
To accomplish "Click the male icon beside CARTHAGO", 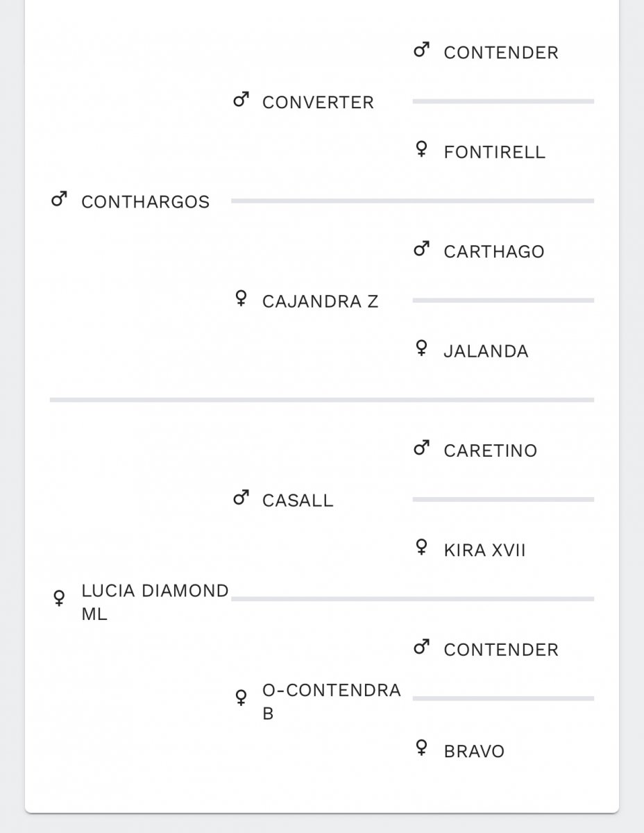I will [x=421, y=249].
